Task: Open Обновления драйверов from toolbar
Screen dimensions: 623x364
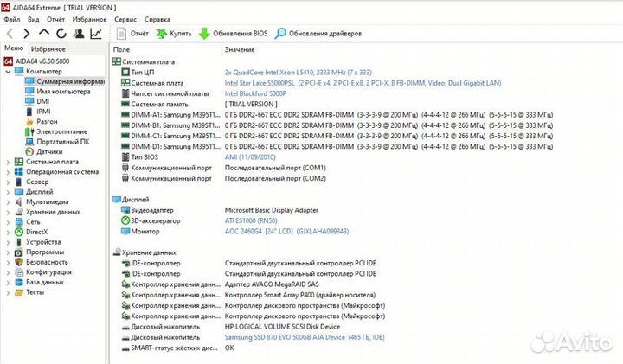Action: (318, 34)
